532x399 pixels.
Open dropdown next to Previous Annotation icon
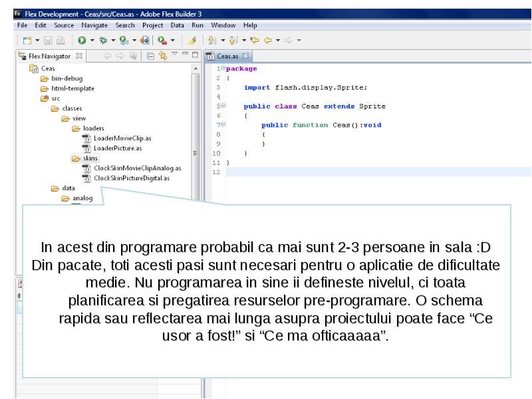[x=244, y=41]
